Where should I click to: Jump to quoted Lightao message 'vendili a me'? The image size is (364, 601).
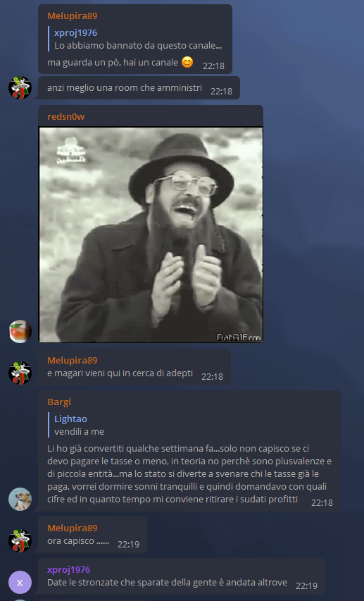click(x=79, y=425)
